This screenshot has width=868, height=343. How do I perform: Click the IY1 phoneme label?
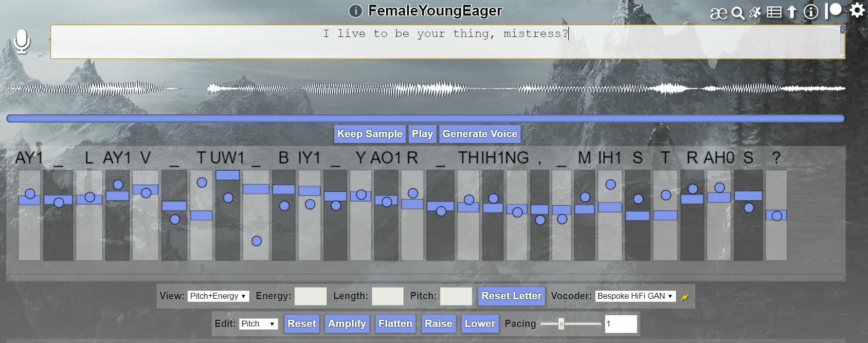pos(309,158)
